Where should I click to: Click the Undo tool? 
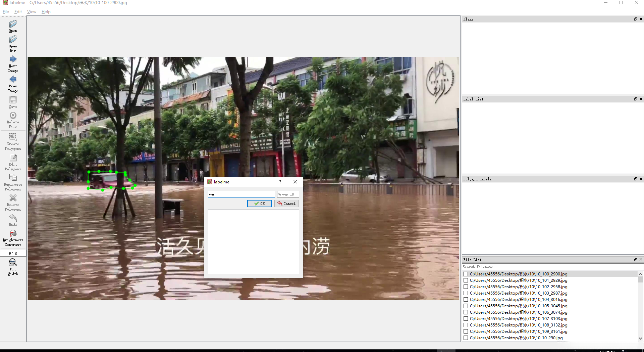13,220
